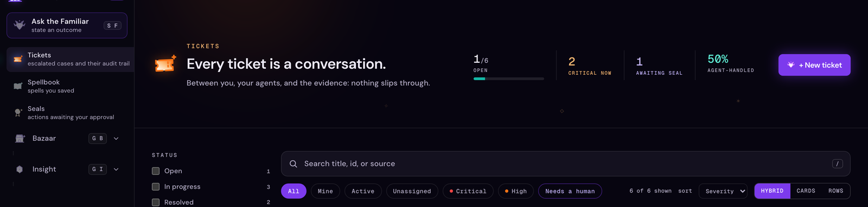Check the Open status checkbox
The image size is (868, 207).
click(x=156, y=171)
